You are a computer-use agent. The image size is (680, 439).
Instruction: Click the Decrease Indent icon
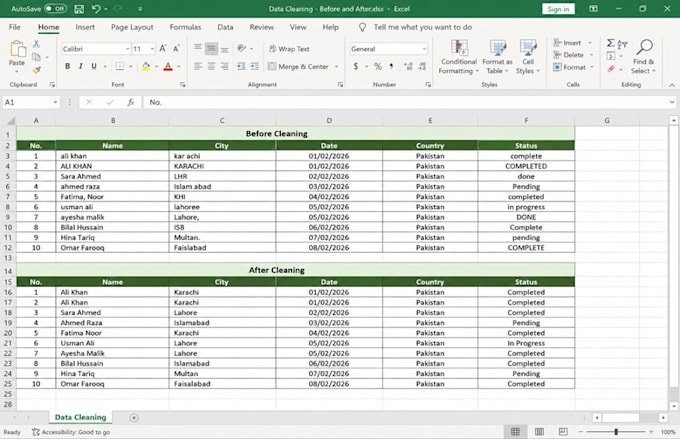241,66
